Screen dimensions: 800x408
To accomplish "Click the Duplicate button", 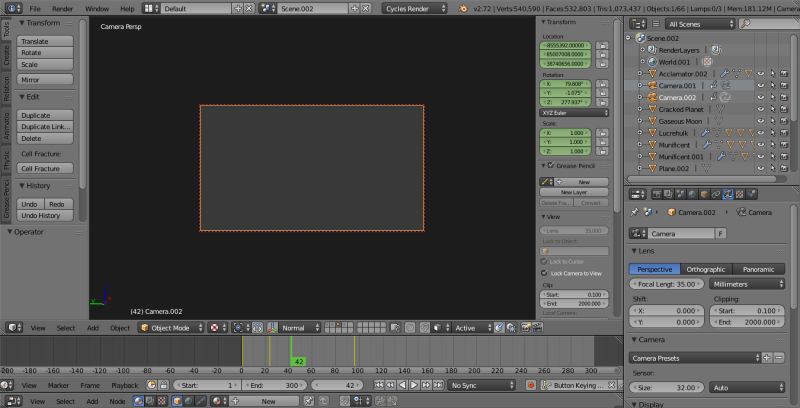I will pyautogui.click(x=45, y=115).
